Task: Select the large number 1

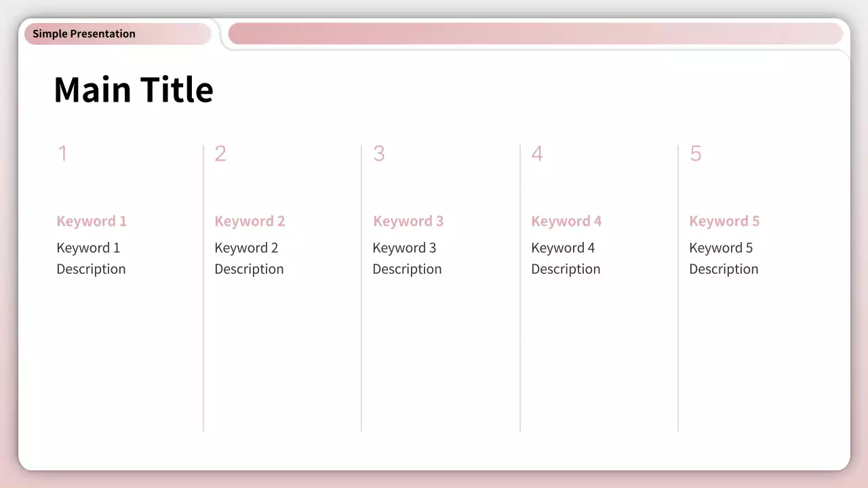Action: click(x=62, y=154)
